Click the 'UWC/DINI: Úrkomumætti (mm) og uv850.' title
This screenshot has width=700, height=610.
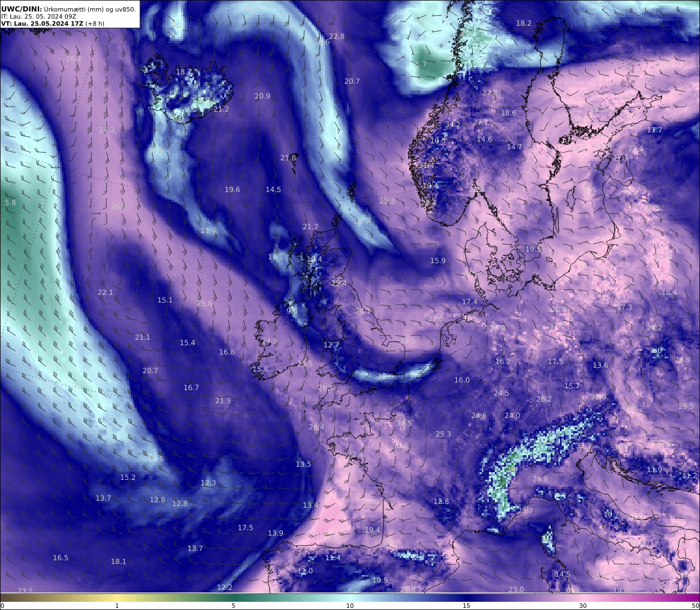[x=69, y=9]
